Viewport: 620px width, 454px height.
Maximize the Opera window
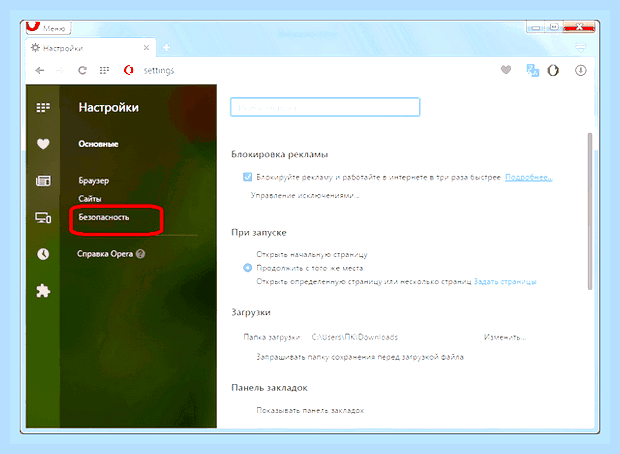point(554,27)
